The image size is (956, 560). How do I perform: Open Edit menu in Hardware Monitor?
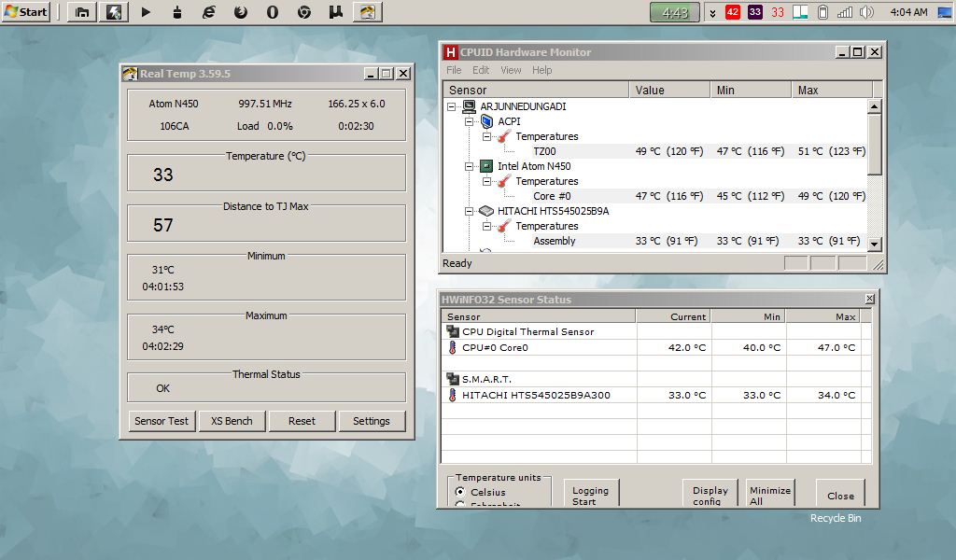pyautogui.click(x=481, y=70)
